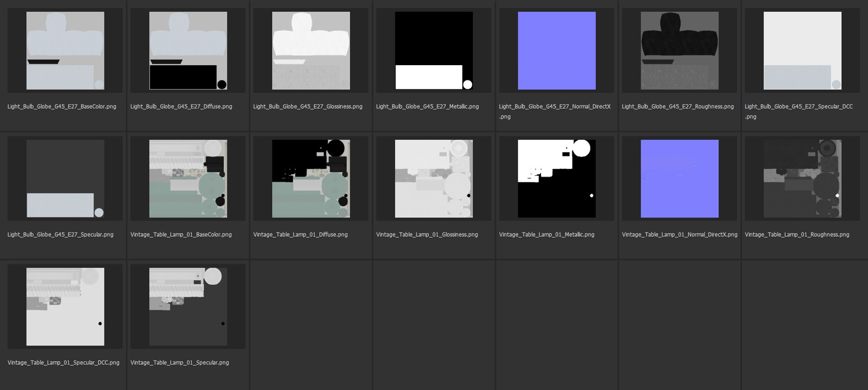Select the Vintage_Table_Lamp_01_Specular thumbnail
868x390 pixels.
click(188, 307)
